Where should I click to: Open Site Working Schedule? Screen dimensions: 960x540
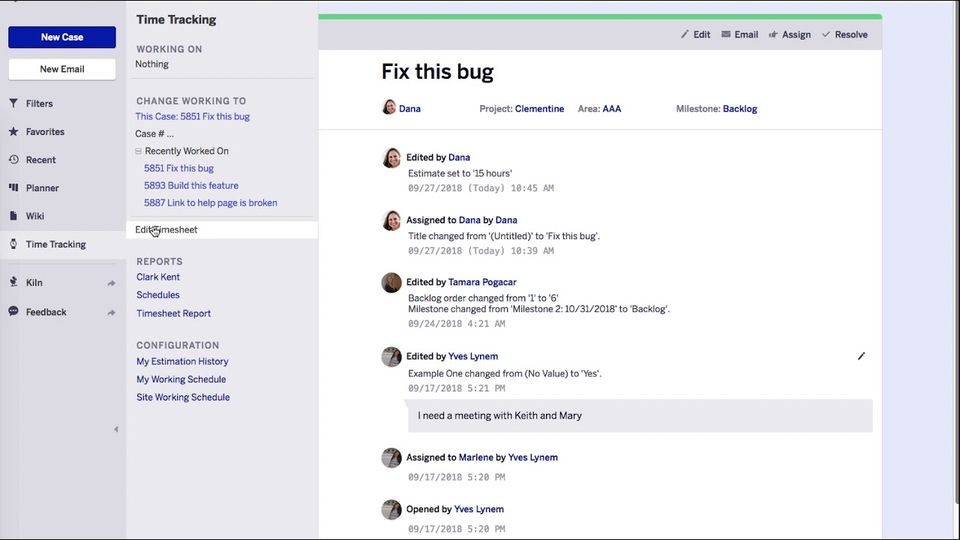(x=183, y=397)
